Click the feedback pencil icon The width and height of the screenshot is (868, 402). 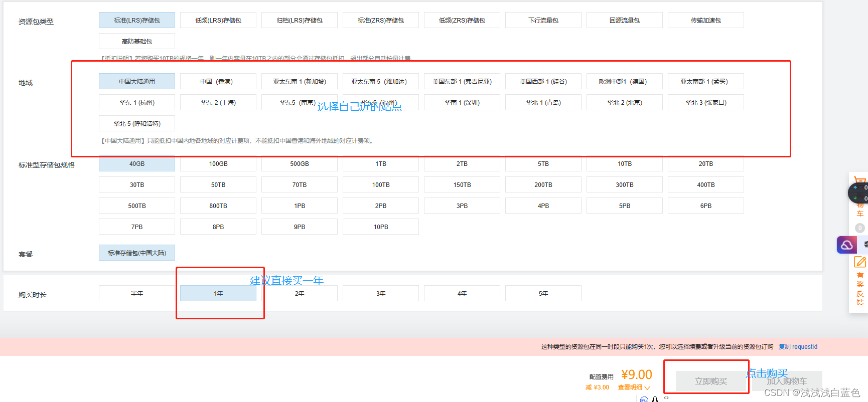coord(859,262)
